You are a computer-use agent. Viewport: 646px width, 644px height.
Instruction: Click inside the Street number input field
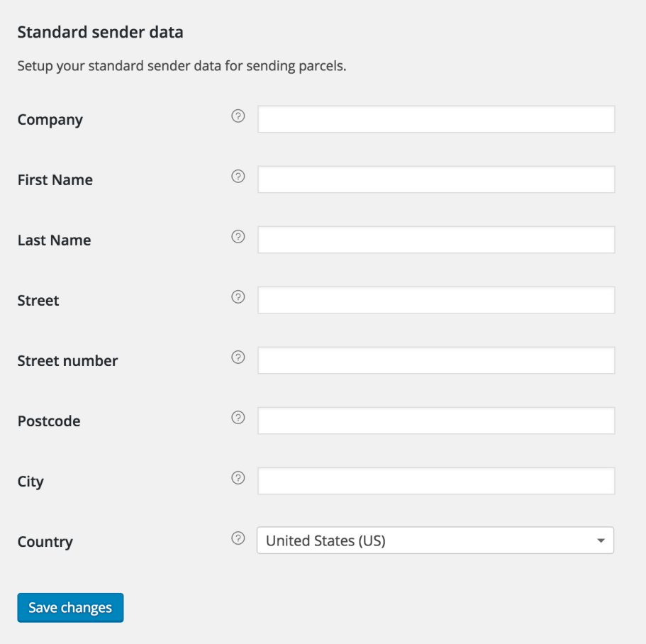click(435, 360)
